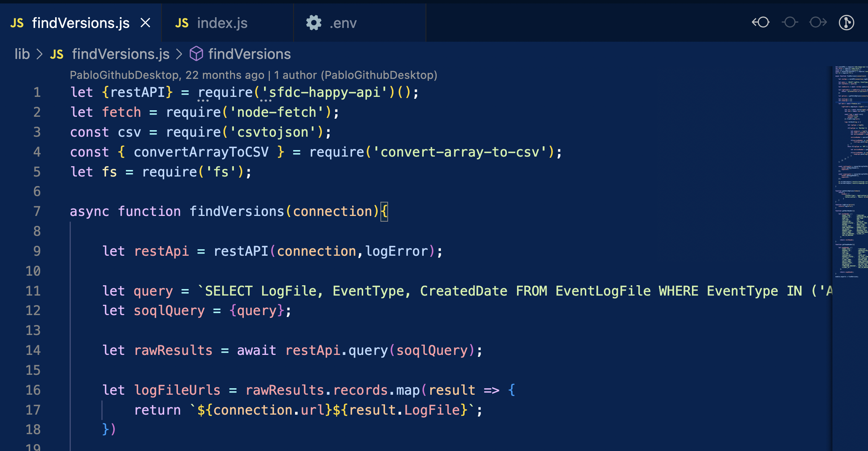This screenshot has width=868, height=451.
Task: Click the JS file icon in breadcrumb
Action: pos(57,54)
